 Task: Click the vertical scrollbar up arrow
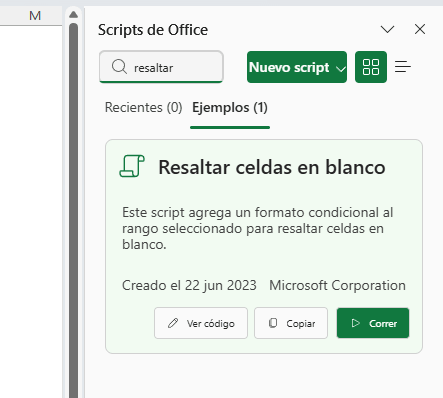pos(74,15)
